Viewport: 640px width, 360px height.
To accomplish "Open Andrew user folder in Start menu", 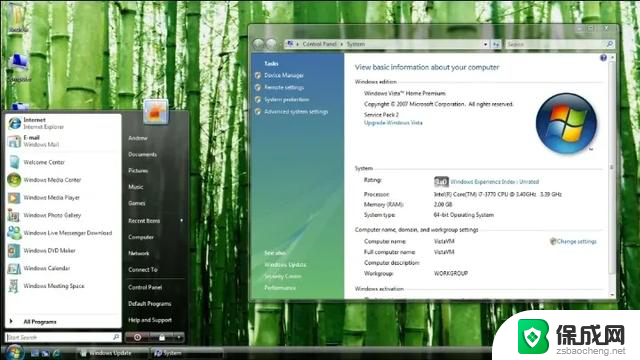I will pyautogui.click(x=138, y=138).
